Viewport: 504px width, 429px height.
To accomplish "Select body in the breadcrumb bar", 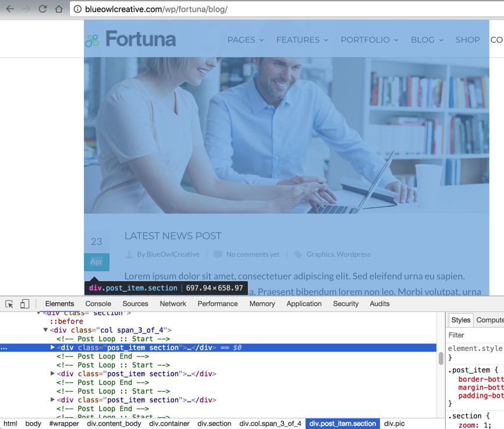I will [33, 424].
